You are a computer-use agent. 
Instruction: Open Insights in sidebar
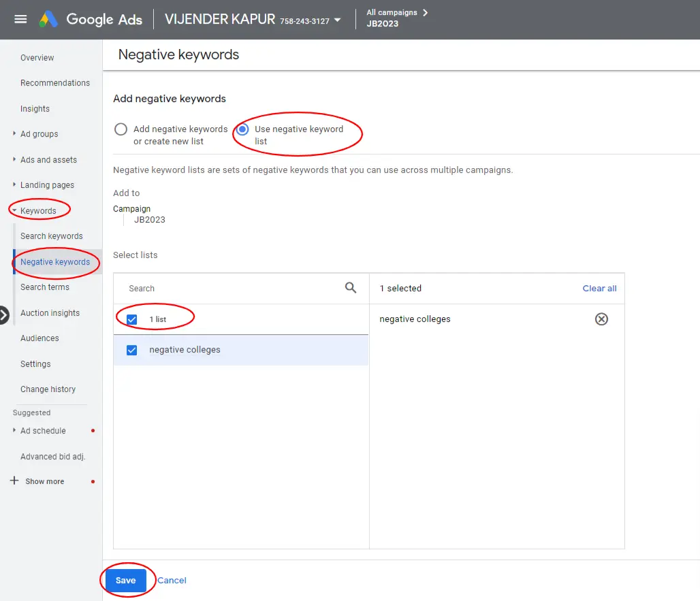(35, 109)
